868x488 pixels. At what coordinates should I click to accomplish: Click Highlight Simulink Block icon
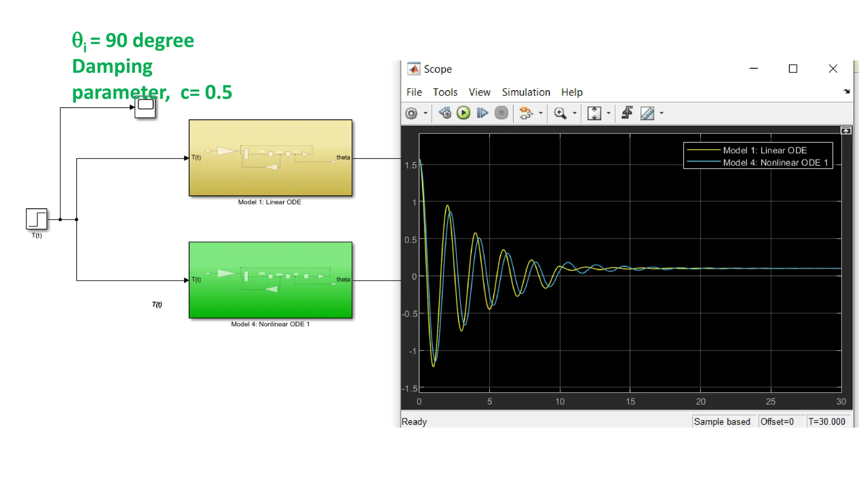coord(526,113)
